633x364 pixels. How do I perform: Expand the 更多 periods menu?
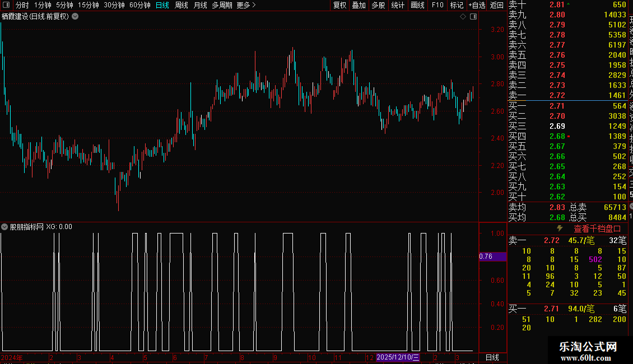(x=246, y=5)
